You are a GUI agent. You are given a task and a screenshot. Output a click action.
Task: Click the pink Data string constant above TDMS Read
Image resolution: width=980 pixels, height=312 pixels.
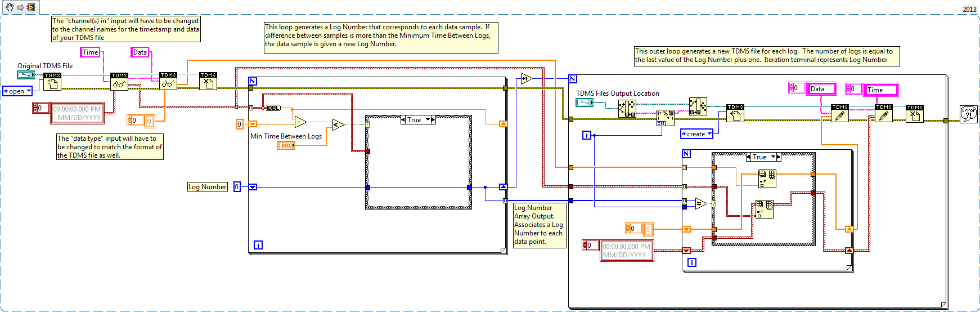tap(140, 52)
